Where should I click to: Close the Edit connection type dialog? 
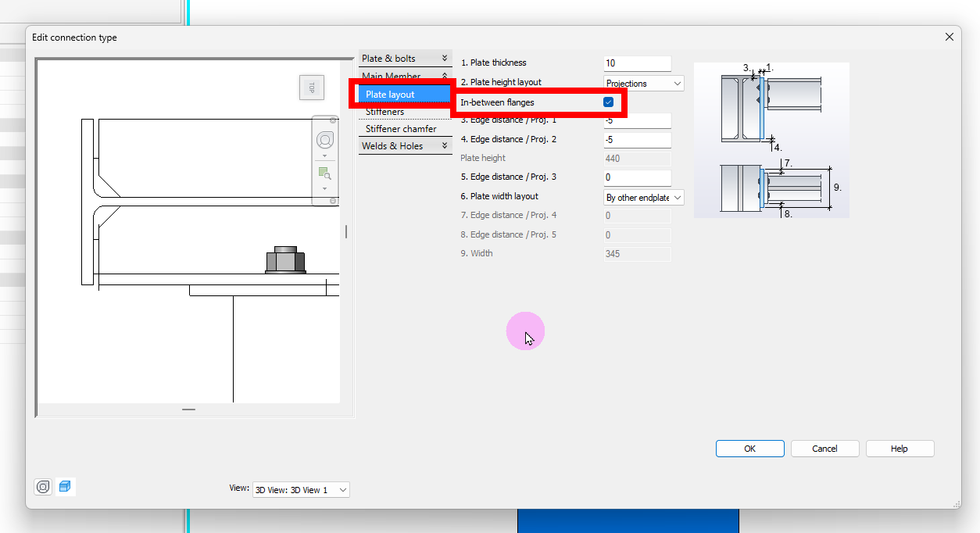pos(950,37)
